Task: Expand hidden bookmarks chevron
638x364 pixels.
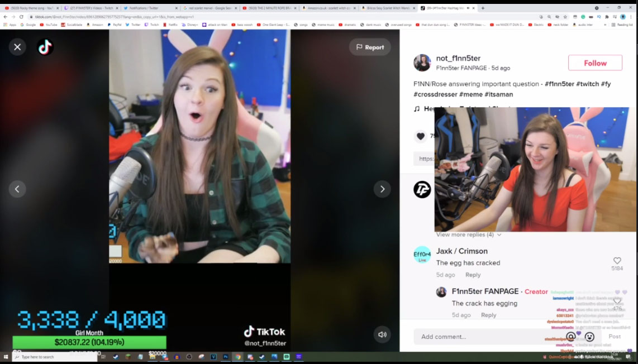Action: [605, 25]
